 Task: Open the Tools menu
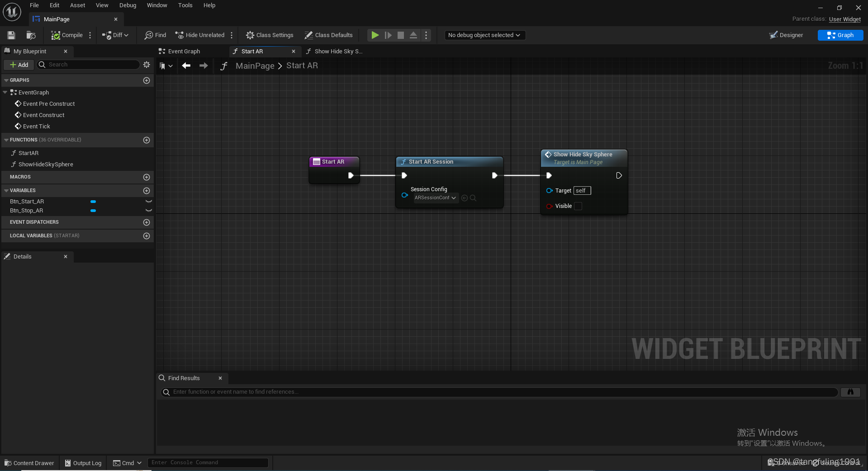185,5
